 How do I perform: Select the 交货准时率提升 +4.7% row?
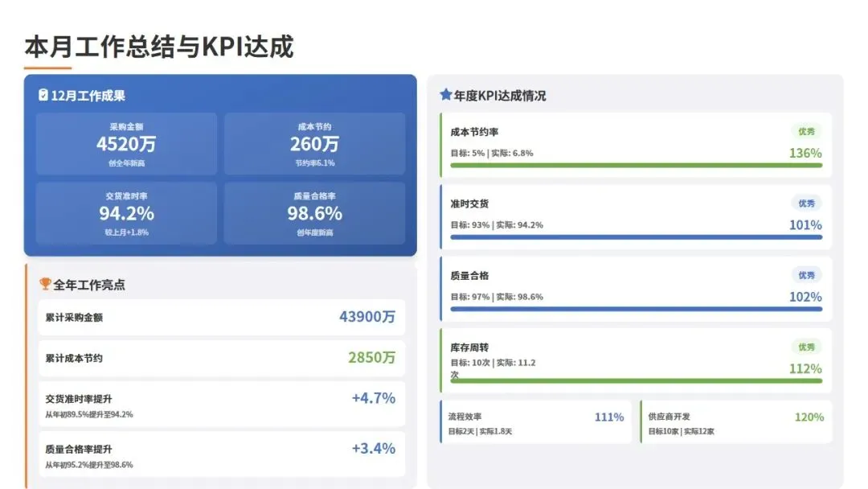[221, 405]
